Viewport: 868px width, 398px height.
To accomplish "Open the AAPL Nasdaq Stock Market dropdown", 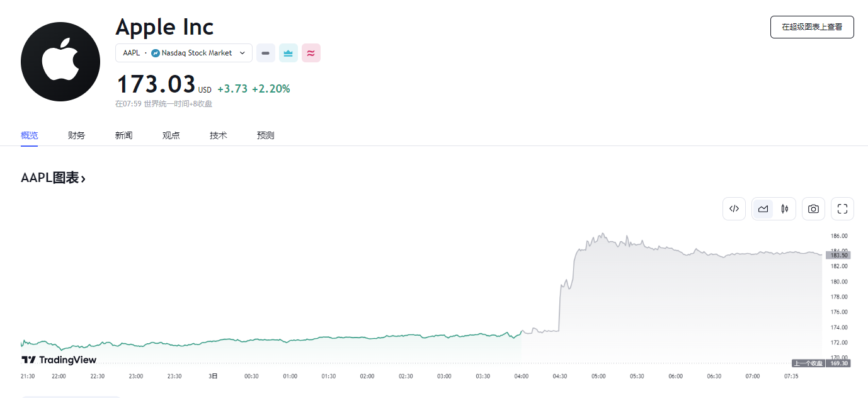I will pyautogui.click(x=183, y=54).
